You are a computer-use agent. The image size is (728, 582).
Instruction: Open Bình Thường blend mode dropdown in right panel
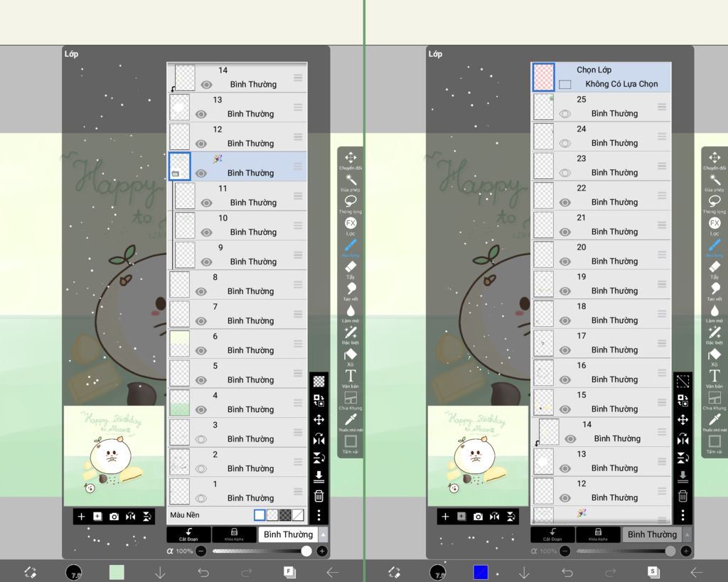[653, 534]
